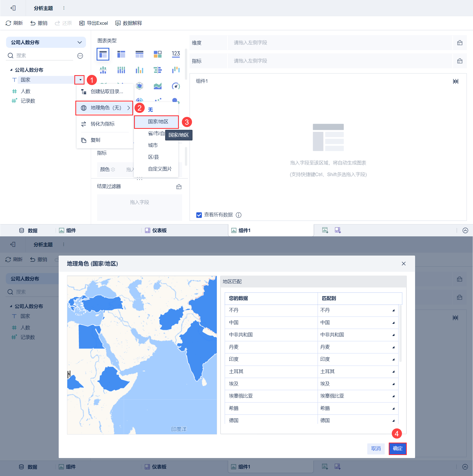This screenshot has width=473, height=476.
Task: Click the exit icon left of undimmed 分析主题
Action: [x=13, y=8]
